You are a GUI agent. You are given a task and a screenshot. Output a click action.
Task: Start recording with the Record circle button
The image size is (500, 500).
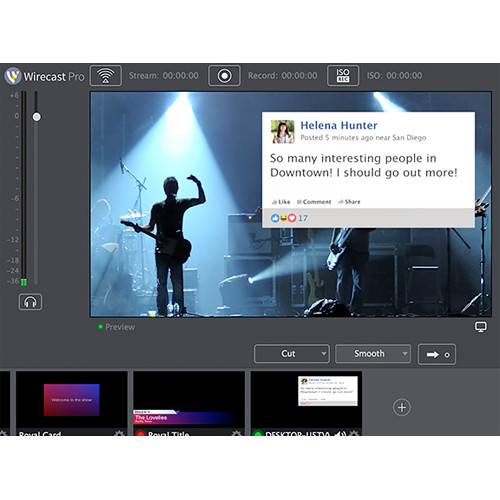coord(224,76)
